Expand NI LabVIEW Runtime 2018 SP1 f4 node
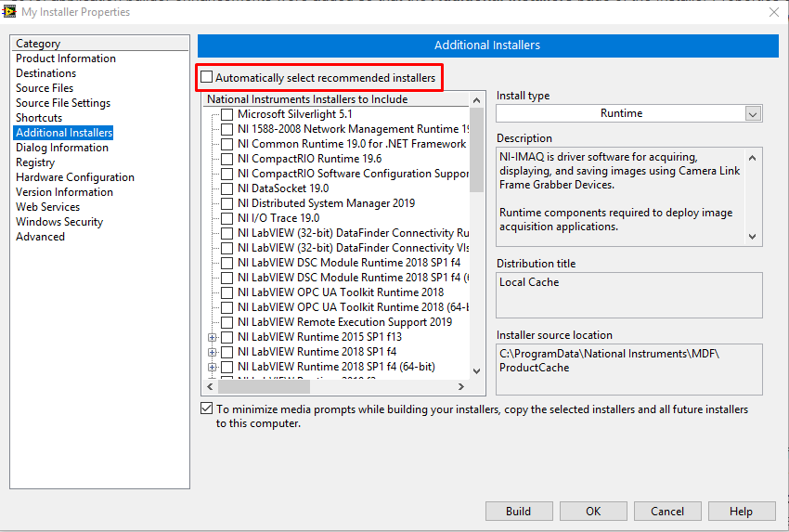 212,352
